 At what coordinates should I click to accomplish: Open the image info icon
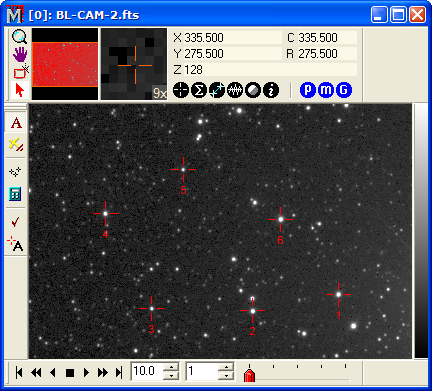click(x=271, y=90)
